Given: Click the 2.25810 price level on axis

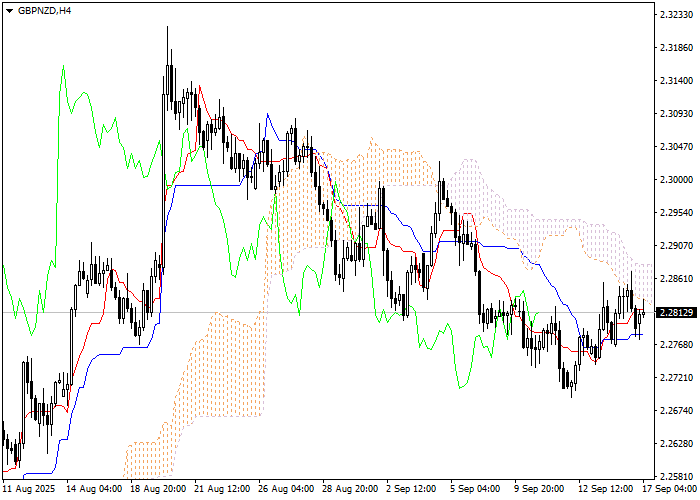Looking at the screenshot, I should coord(677,477).
